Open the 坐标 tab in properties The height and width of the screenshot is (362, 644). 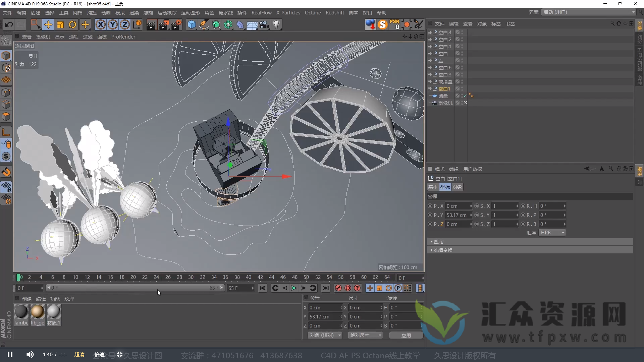(445, 186)
